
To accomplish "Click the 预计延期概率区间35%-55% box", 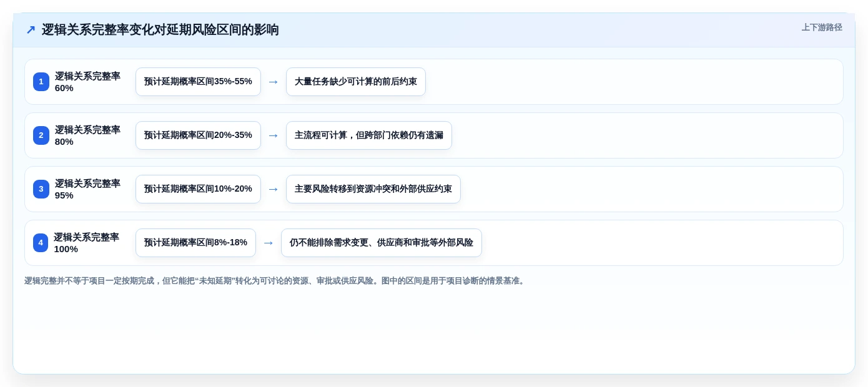I will click(198, 82).
